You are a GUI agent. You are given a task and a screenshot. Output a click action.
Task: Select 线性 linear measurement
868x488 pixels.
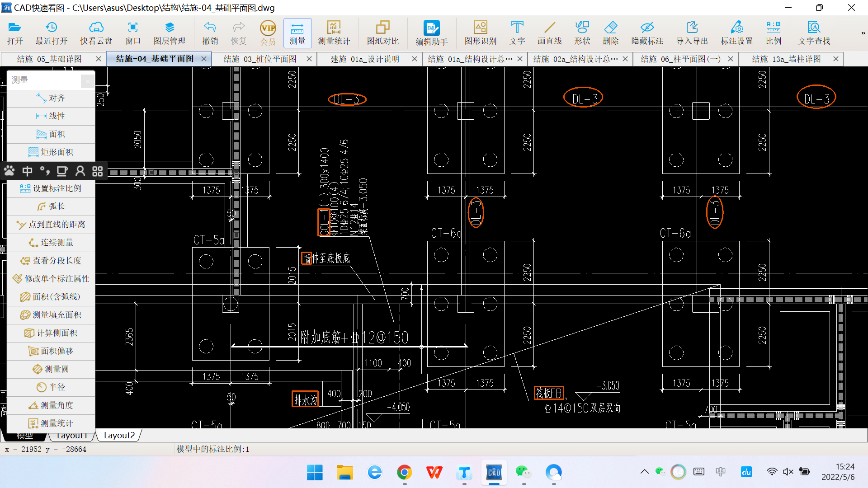[x=51, y=116]
